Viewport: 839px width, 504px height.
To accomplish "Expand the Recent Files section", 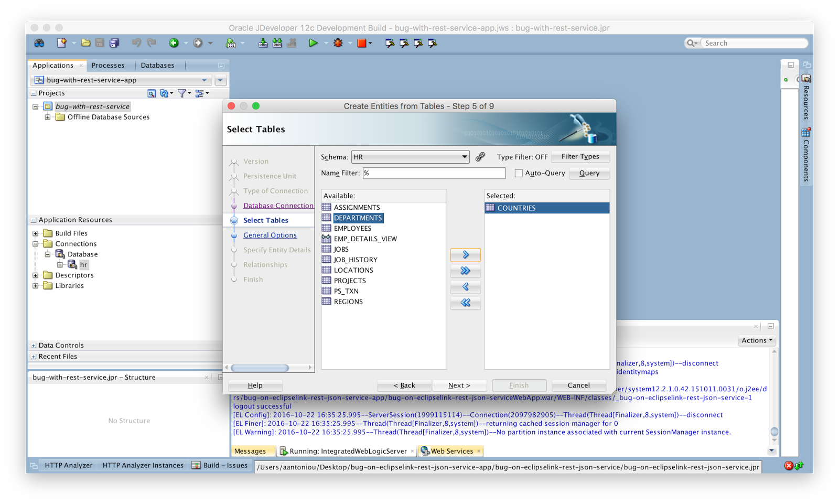I will [34, 357].
